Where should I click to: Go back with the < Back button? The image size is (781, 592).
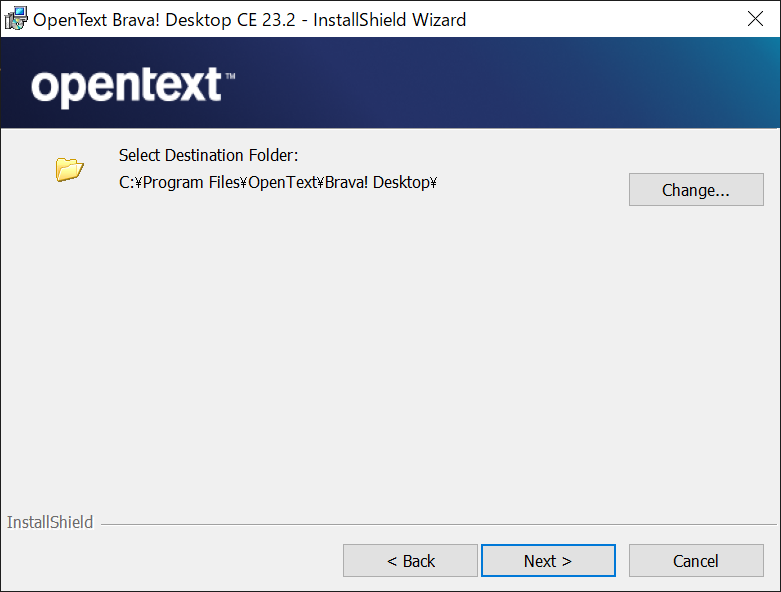point(410,561)
